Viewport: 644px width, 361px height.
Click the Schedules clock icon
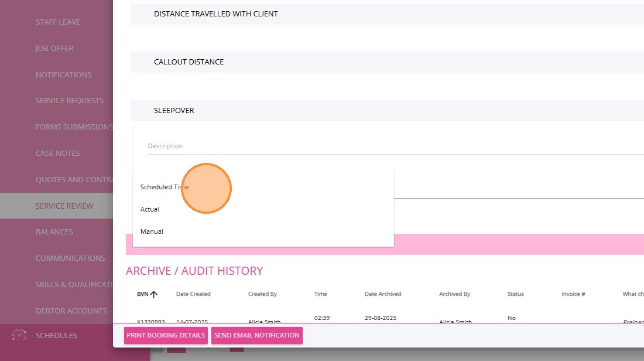coord(19,335)
